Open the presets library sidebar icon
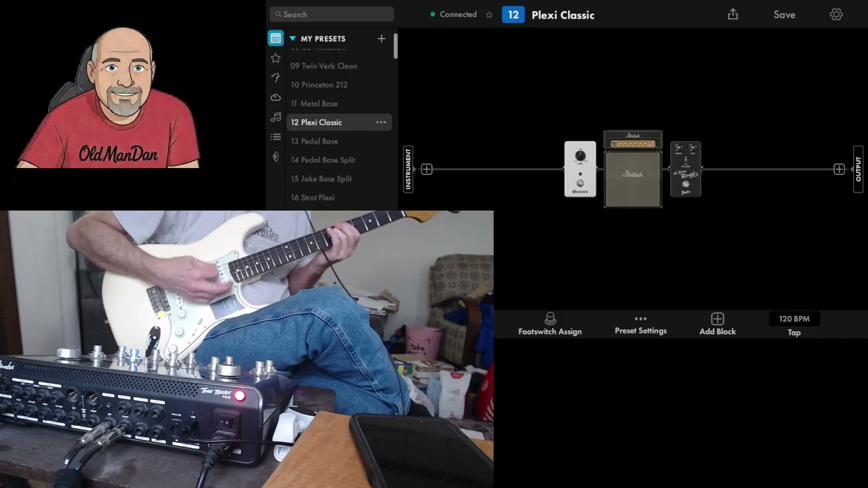Screen dimensions: 868x488 click(x=275, y=39)
